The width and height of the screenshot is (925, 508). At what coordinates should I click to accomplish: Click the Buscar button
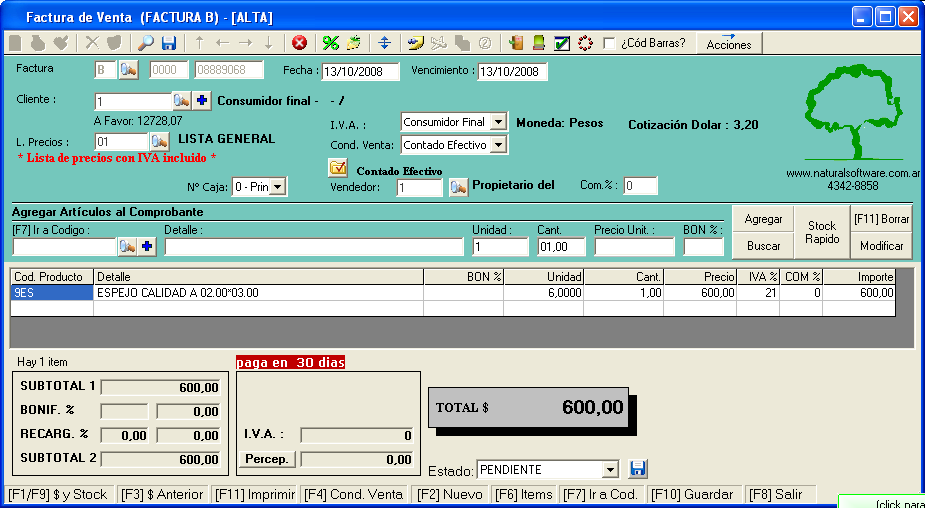coord(763,245)
